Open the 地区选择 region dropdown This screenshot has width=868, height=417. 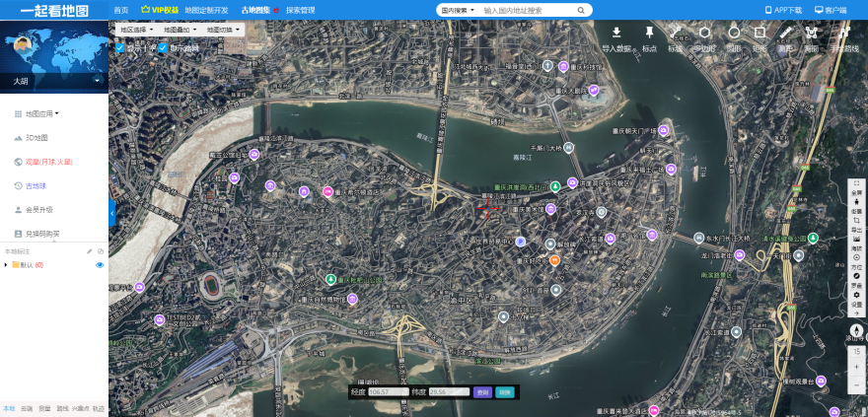(137, 30)
